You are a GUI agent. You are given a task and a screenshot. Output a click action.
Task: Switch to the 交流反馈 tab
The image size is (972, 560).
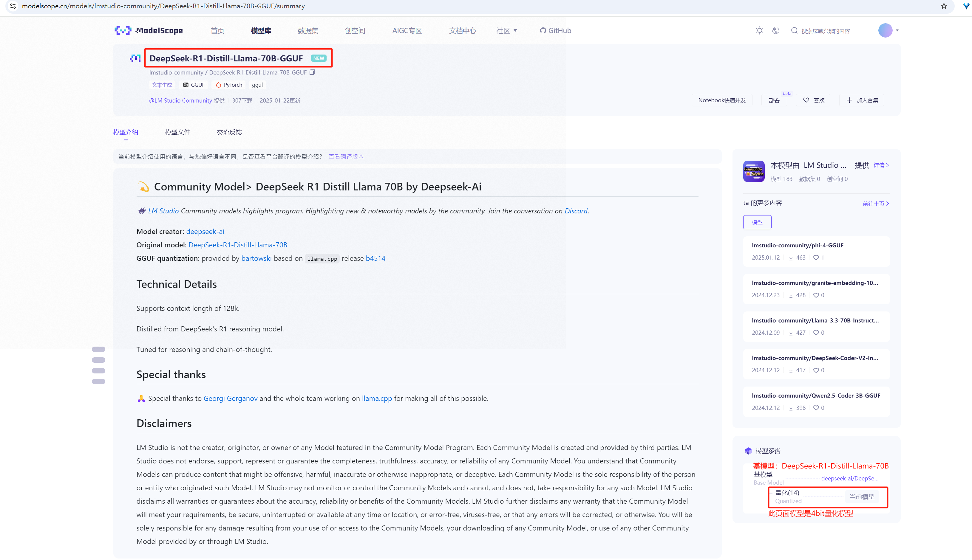[x=229, y=132]
